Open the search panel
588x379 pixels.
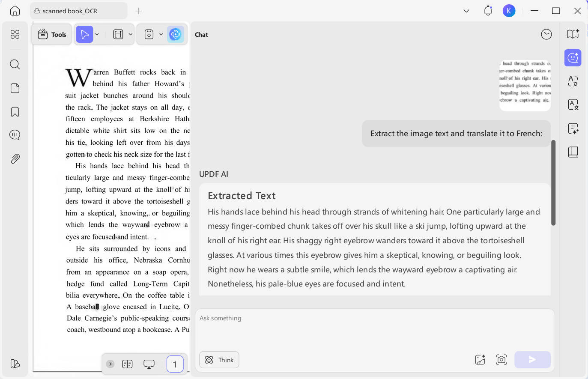click(x=15, y=64)
